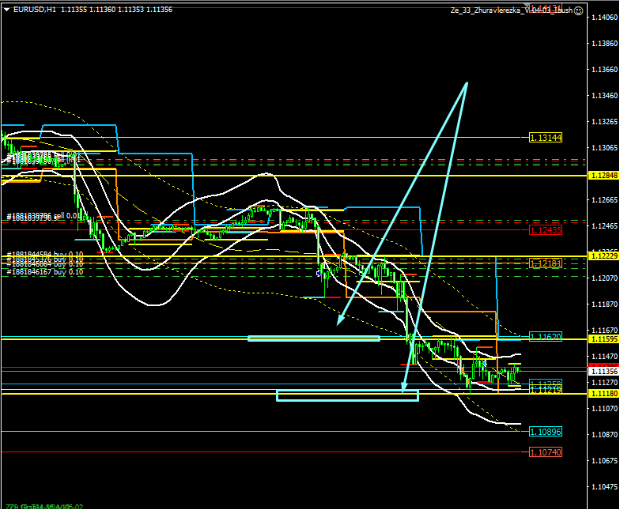Image resolution: width=619 pixels, height=509 pixels.
Task: Click the expert advisor smiley face icon
Action: pos(577,10)
